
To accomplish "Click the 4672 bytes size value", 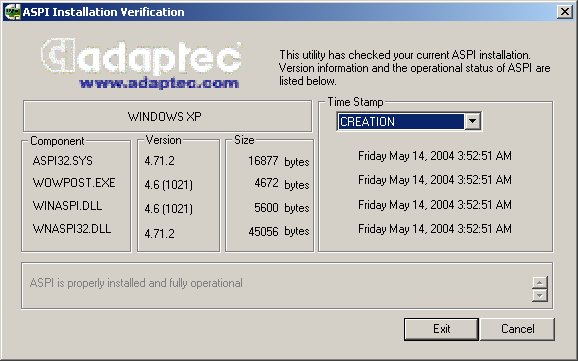I will pos(282,184).
